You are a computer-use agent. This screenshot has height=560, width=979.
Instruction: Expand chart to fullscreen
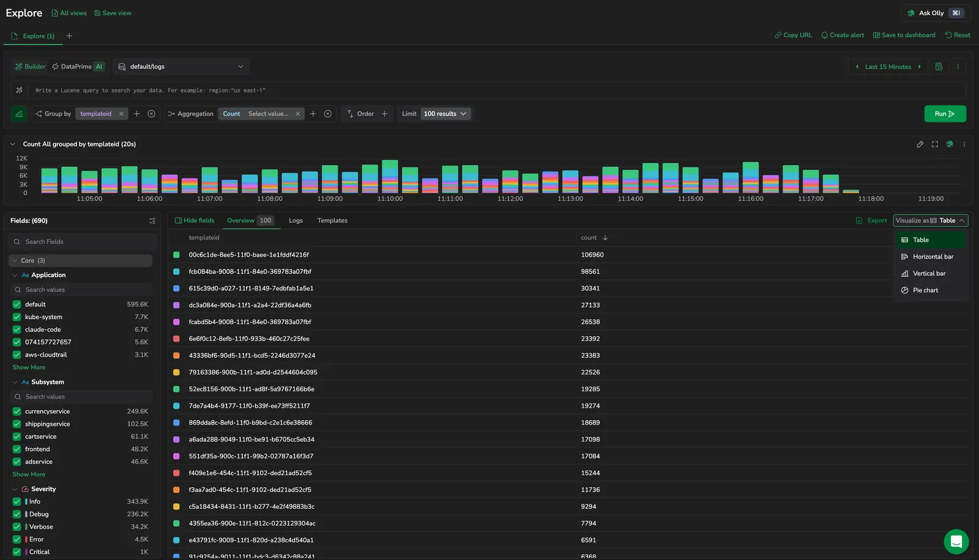[934, 144]
